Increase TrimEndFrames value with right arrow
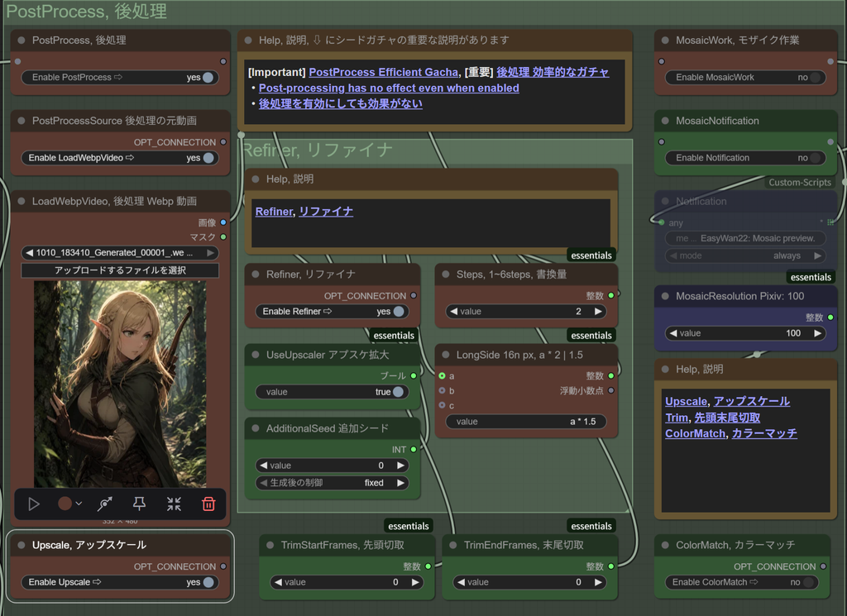Image resolution: width=847 pixels, height=616 pixels. pyautogui.click(x=598, y=582)
